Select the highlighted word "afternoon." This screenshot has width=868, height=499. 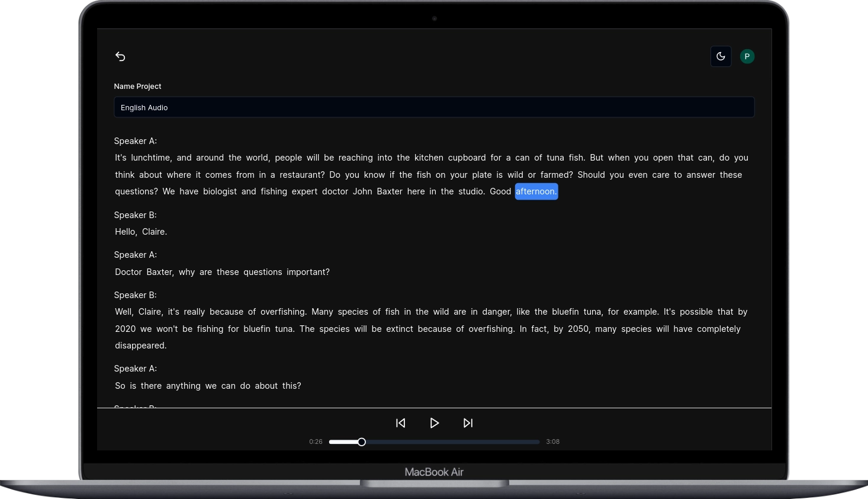[536, 191]
